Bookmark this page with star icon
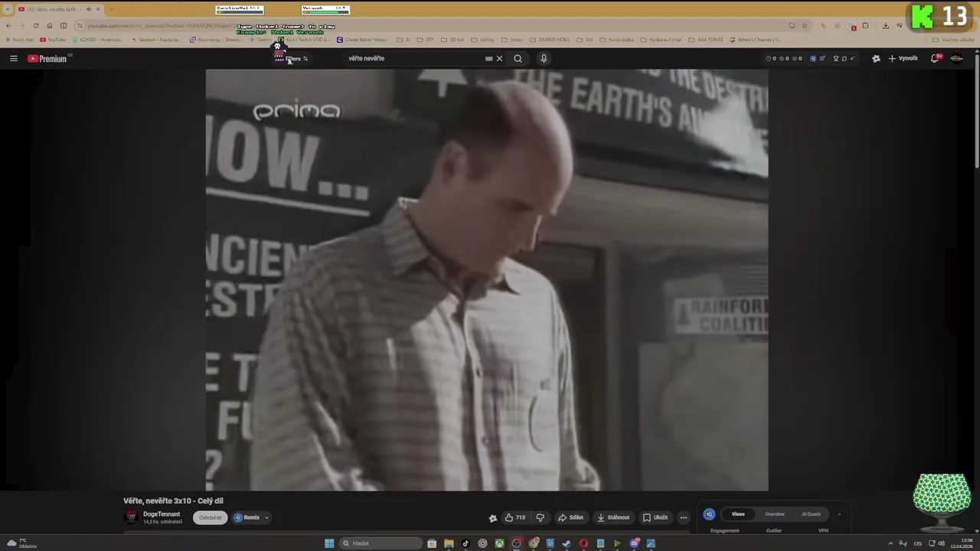Image resolution: width=980 pixels, height=551 pixels. point(804,26)
